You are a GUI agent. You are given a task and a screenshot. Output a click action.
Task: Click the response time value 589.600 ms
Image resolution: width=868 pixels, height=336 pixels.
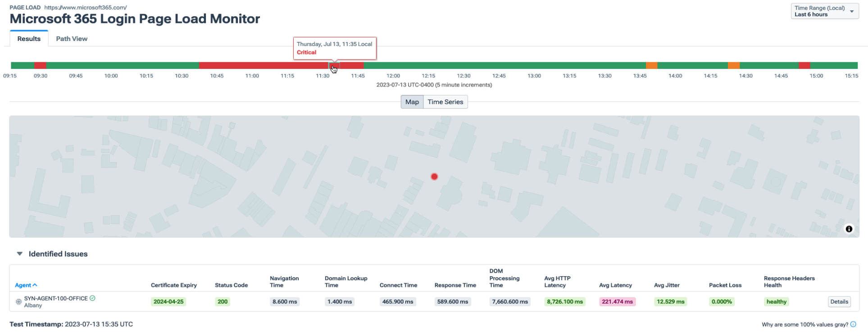[x=453, y=302]
